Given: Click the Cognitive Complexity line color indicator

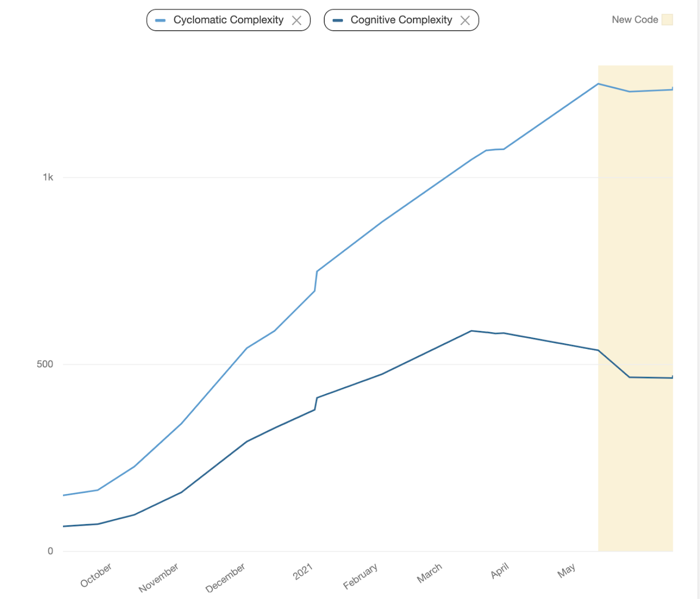Looking at the screenshot, I should (338, 19).
